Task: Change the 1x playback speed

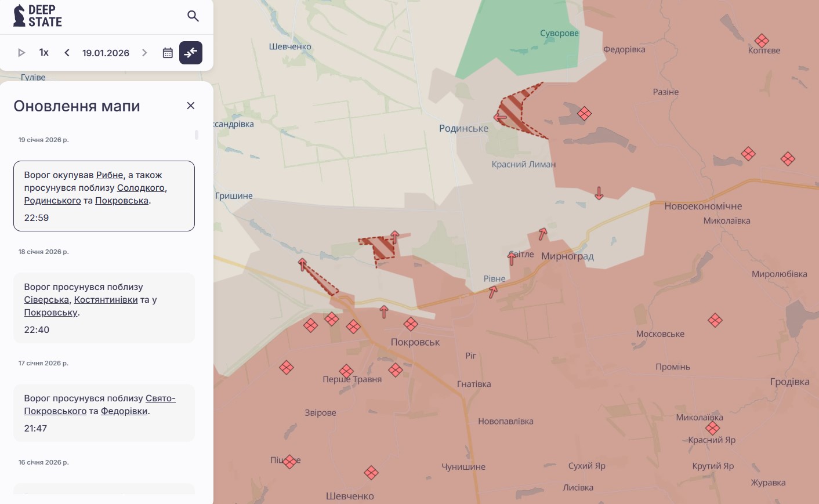Action: (44, 53)
